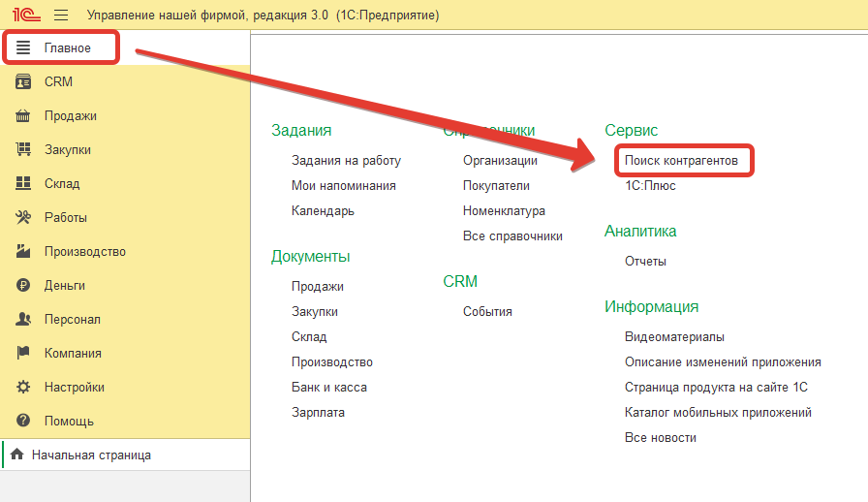Click the Документы group heading
This screenshot has height=502, width=868.
click(x=311, y=257)
